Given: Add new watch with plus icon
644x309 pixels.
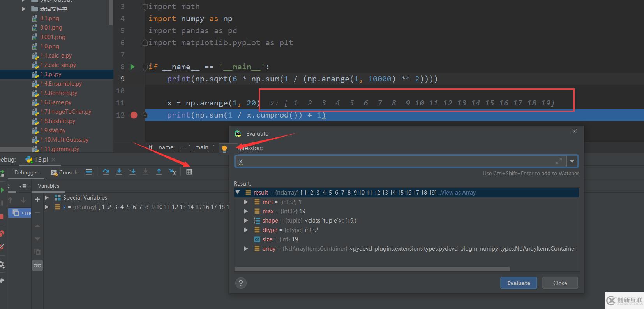Looking at the screenshot, I should pyautogui.click(x=37, y=199).
